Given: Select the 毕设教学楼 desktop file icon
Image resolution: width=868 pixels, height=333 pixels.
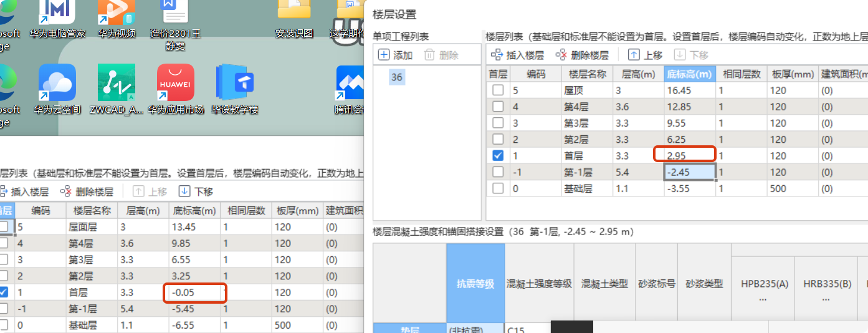Looking at the screenshot, I should pyautogui.click(x=235, y=90).
